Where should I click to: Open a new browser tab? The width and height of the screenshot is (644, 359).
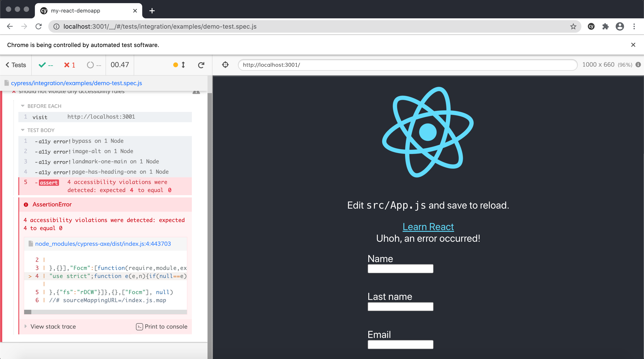pyautogui.click(x=152, y=11)
